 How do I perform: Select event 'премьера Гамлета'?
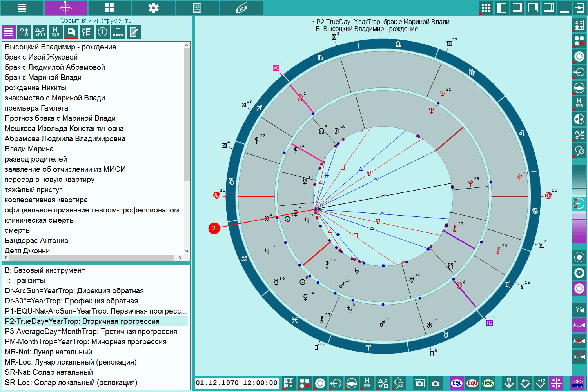tap(36, 108)
